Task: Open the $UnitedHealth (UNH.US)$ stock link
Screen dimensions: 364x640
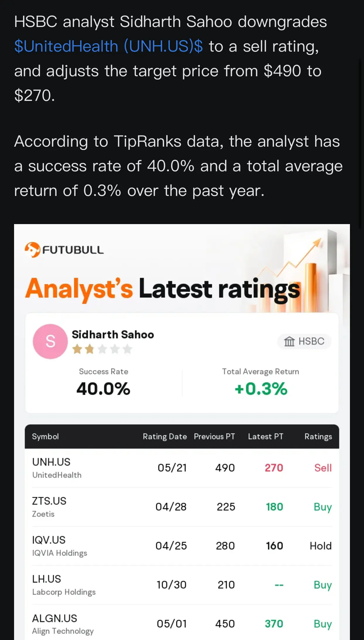Action: click(x=108, y=46)
